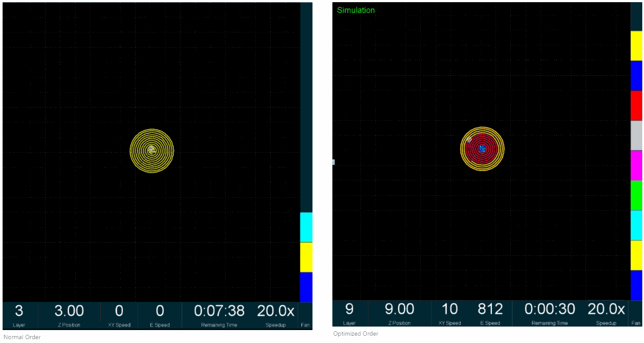Click the cyan swatch in Optimized Order simulation
Screen dimensions: 644x343
tap(636, 225)
